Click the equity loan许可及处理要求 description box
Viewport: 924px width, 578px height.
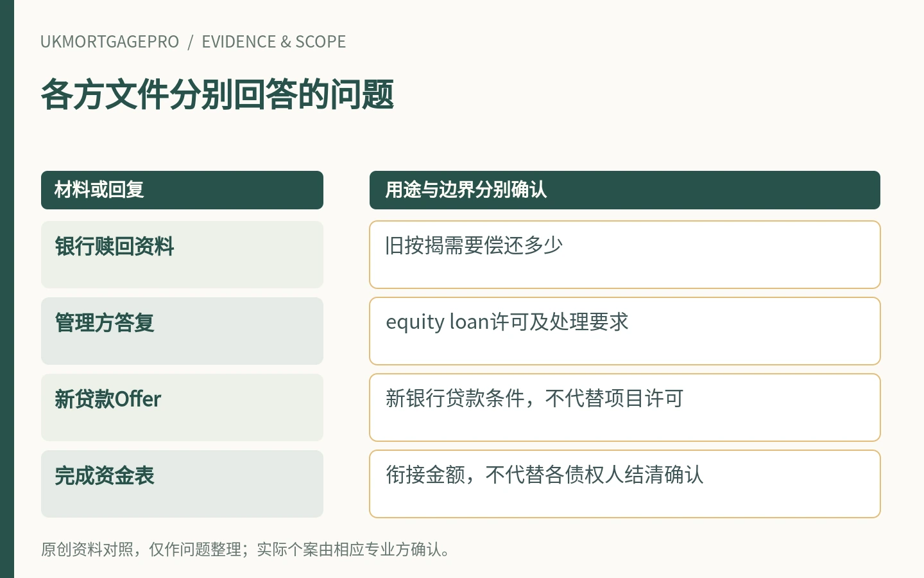pos(625,331)
